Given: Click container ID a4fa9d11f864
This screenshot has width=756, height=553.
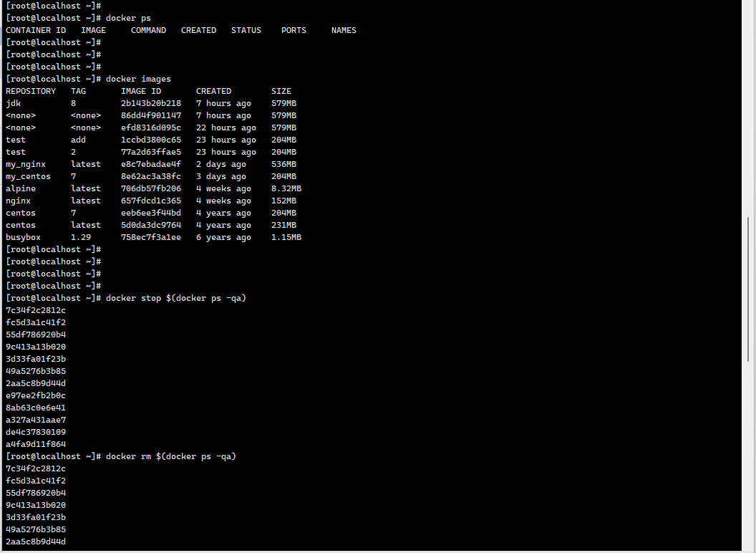Looking at the screenshot, I should coord(36,444).
